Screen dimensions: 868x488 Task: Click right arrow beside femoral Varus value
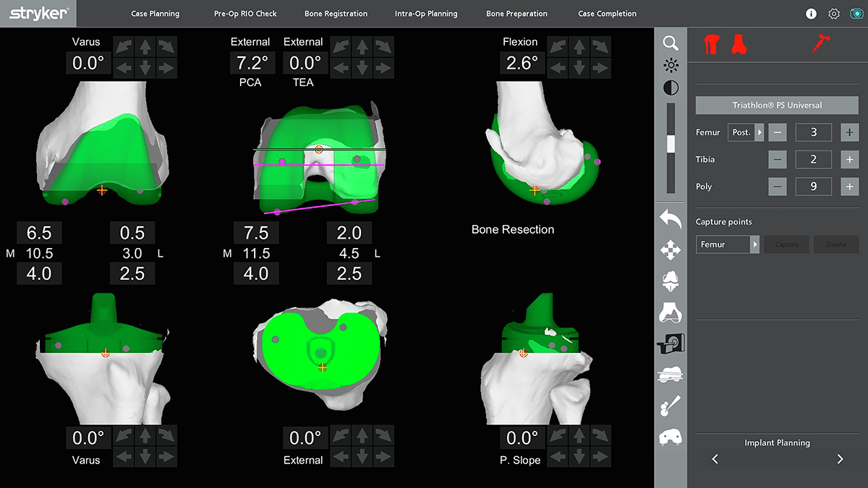(x=167, y=69)
